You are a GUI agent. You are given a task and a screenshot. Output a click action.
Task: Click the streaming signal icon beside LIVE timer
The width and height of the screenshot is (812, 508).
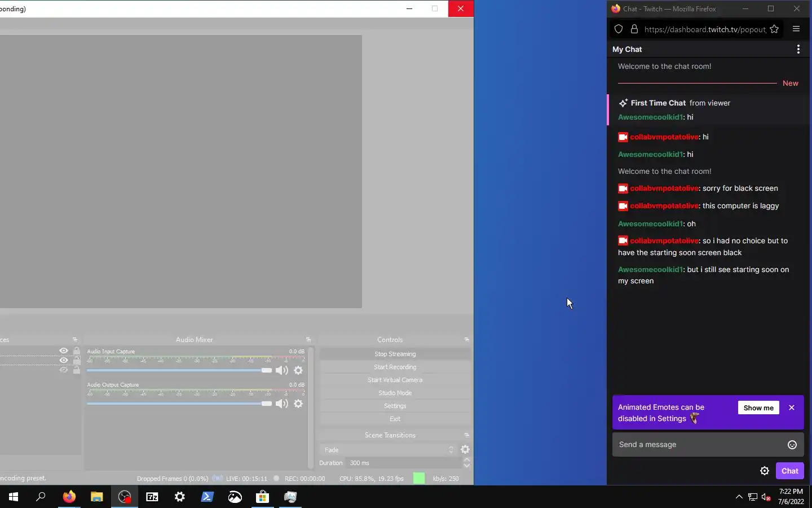coord(217,478)
